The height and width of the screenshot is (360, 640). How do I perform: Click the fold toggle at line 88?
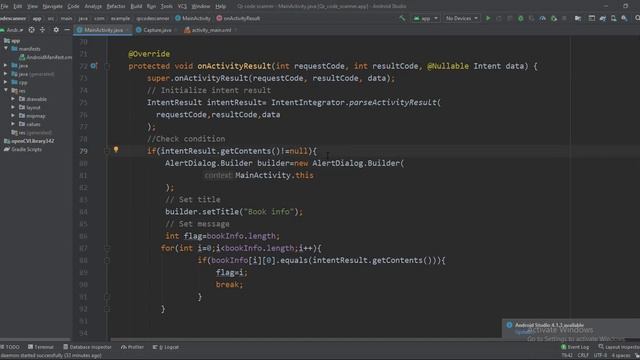pyautogui.click(x=107, y=260)
